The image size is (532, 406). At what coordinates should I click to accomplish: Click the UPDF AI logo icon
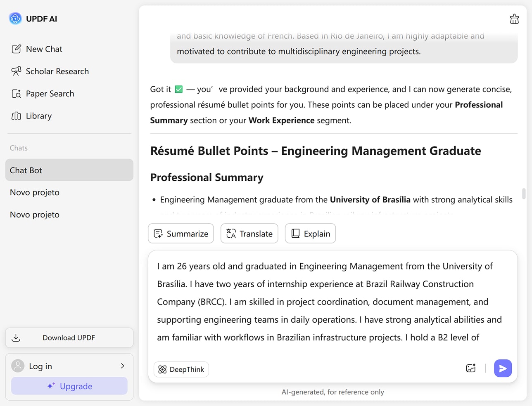pyautogui.click(x=15, y=19)
